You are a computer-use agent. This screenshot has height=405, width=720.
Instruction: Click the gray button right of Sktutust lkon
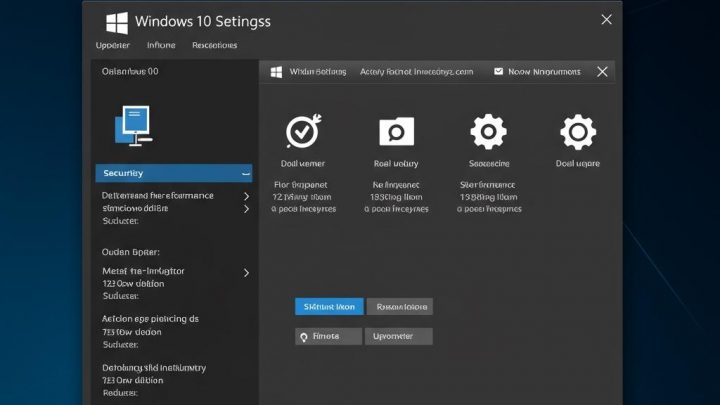point(400,307)
